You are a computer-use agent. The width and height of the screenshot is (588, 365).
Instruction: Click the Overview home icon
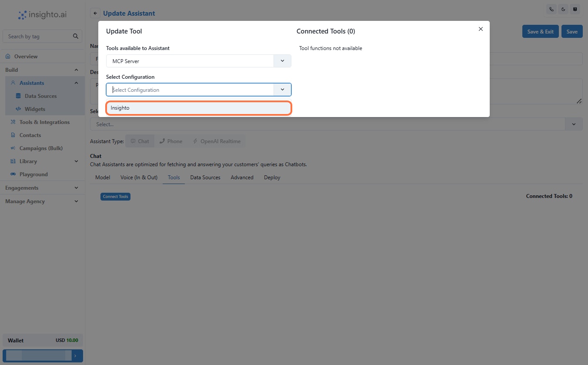click(8, 57)
